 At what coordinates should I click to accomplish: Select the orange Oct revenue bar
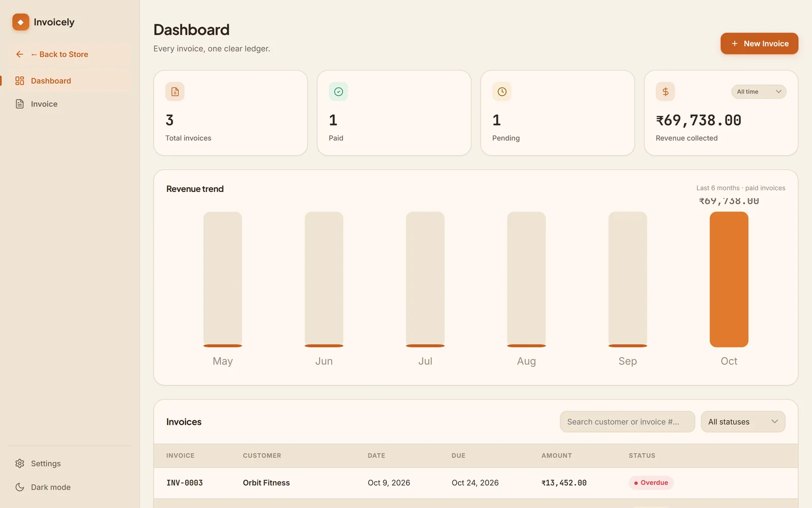coord(729,279)
